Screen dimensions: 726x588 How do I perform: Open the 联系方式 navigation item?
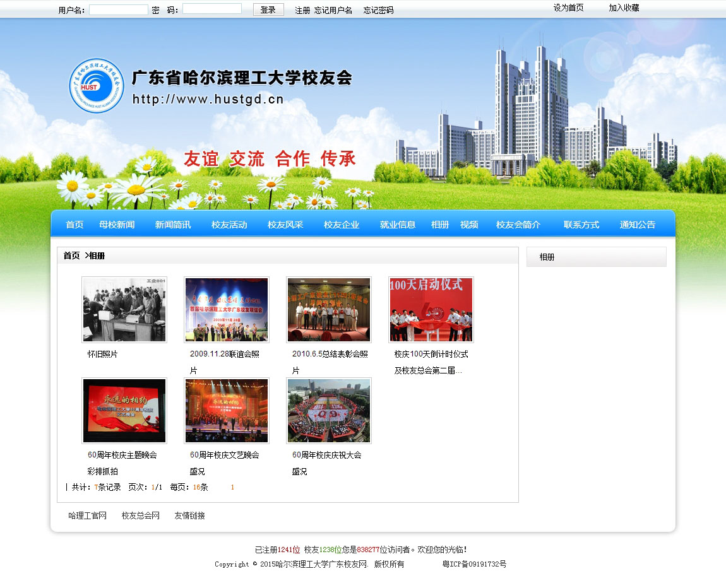click(581, 225)
